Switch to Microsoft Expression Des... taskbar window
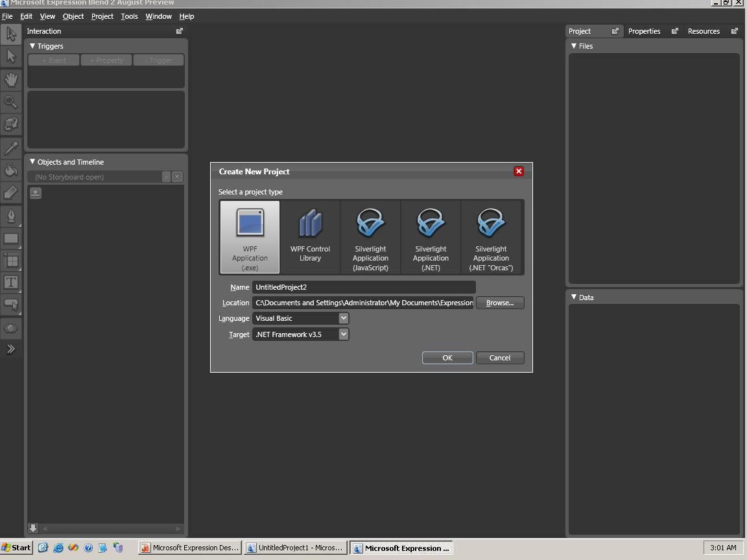 coord(190,548)
